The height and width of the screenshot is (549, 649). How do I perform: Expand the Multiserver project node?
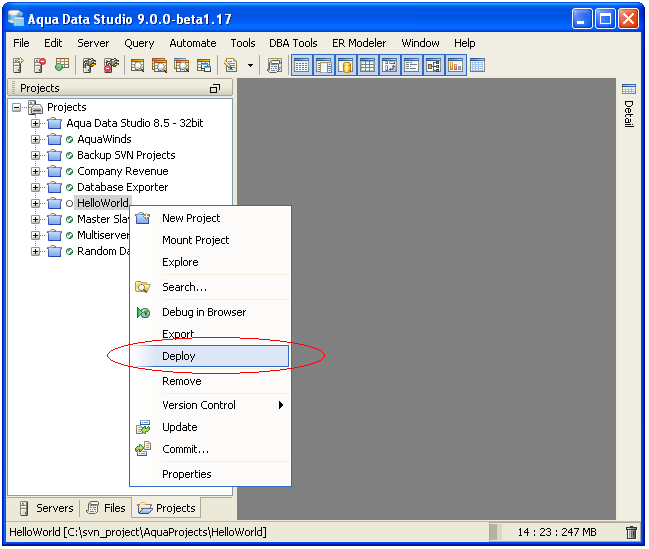[36, 236]
